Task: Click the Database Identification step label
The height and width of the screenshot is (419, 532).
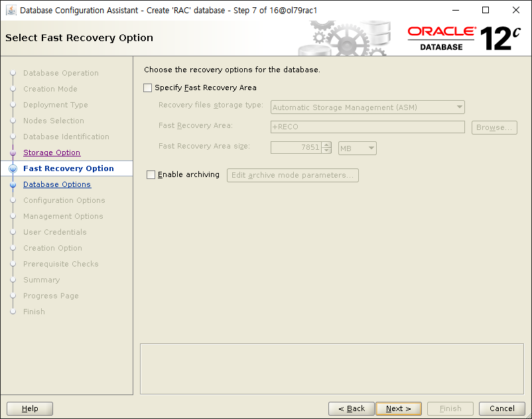Action: coord(66,137)
